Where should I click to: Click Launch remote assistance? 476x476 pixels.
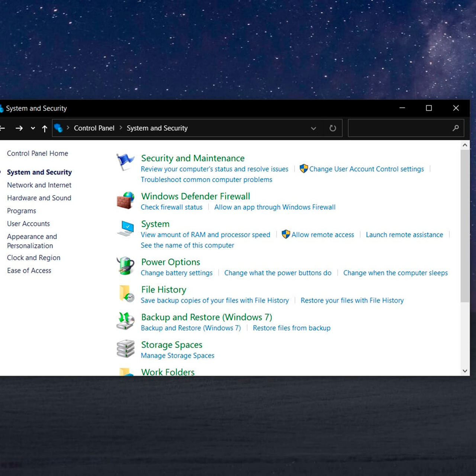point(404,235)
